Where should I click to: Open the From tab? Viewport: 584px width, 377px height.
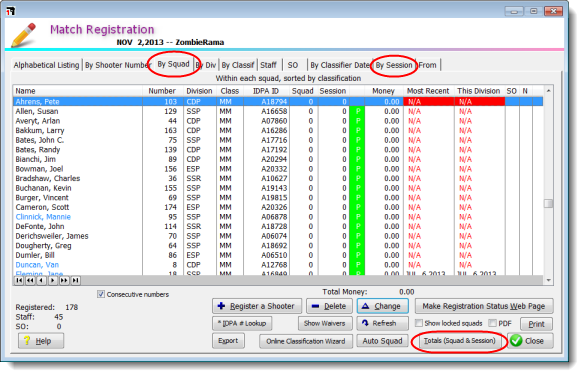pos(428,65)
